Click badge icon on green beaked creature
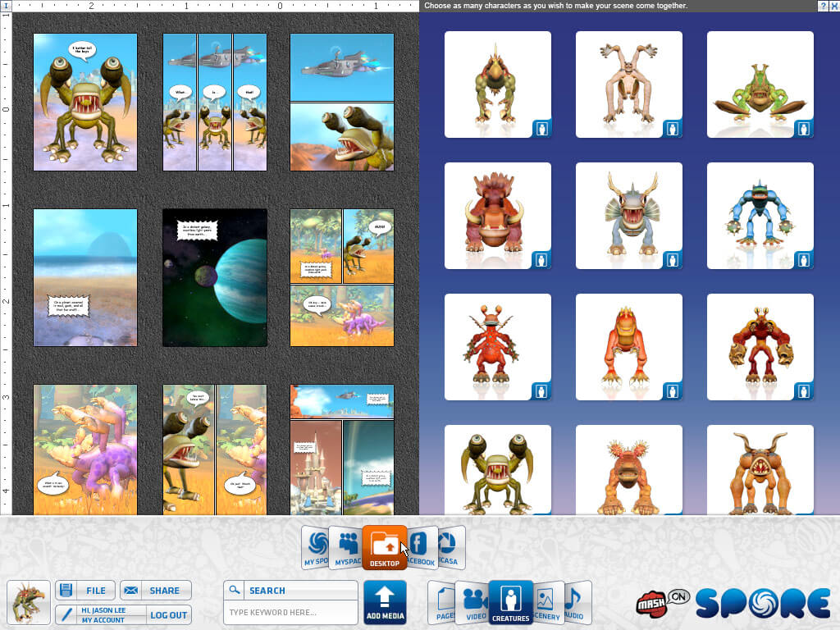The height and width of the screenshot is (630, 840). [541, 129]
